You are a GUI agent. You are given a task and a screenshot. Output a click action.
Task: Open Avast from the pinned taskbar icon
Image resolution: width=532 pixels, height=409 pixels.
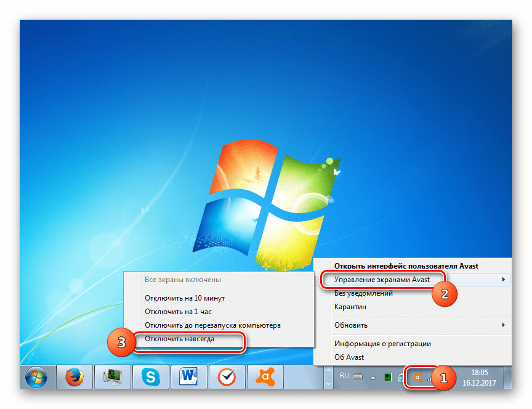[264, 376]
